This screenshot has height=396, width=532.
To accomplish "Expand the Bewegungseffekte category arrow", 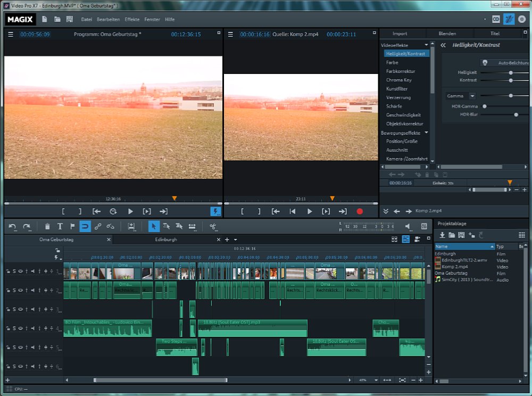I will (x=427, y=133).
